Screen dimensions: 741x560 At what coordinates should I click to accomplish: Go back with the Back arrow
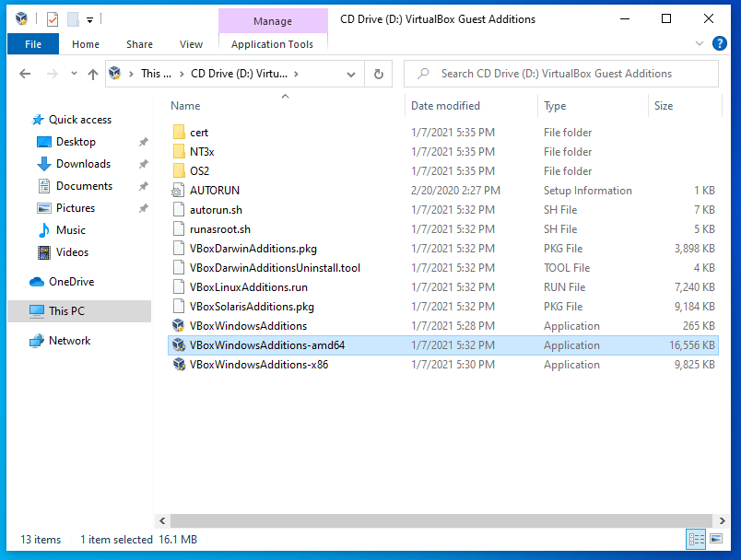(x=25, y=74)
